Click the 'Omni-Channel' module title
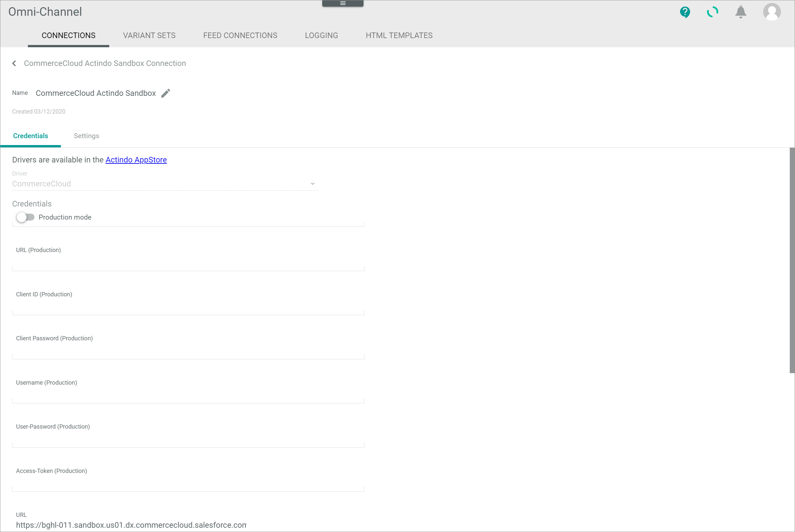Image resolution: width=795 pixels, height=532 pixels. pos(45,12)
